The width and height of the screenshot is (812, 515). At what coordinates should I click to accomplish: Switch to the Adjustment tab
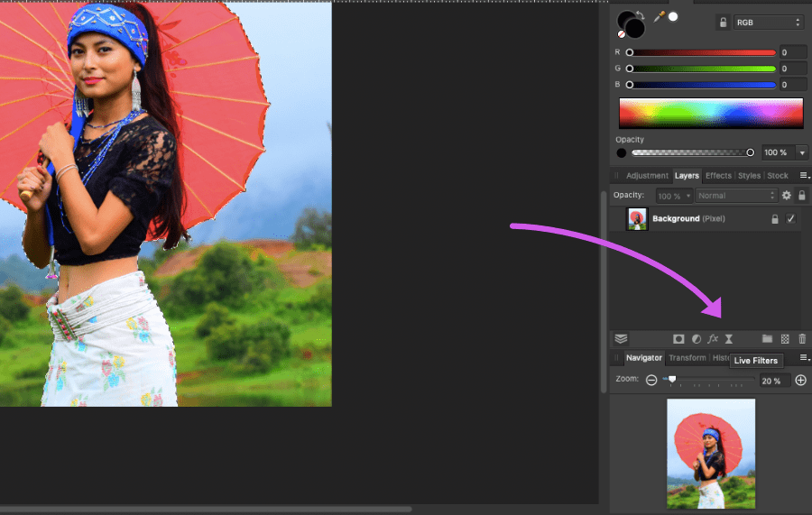pos(647,176)
